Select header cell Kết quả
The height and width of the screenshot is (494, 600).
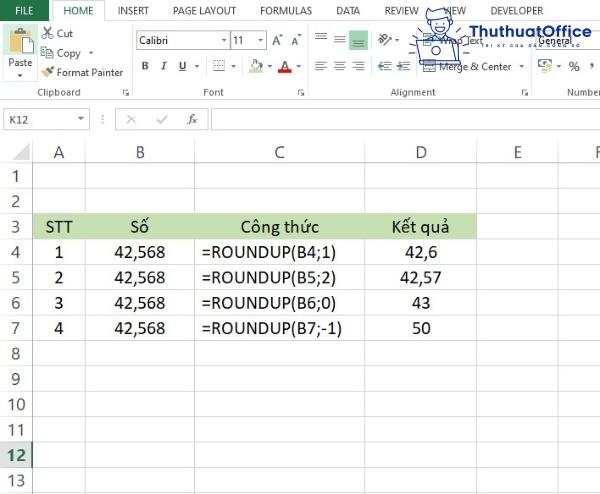click(421, 227)
